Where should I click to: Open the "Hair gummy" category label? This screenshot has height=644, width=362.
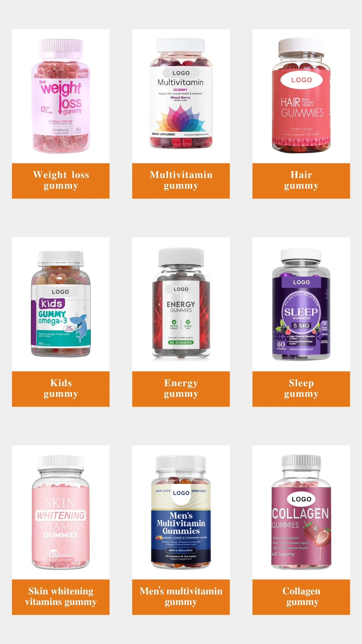(x=301, y=181)
